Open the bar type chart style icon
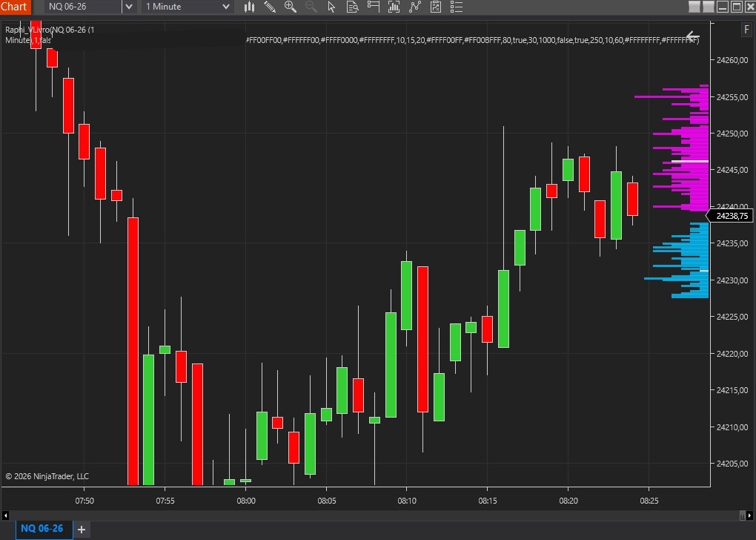Viewport: 756px width, 540px height. tap(250, 7)
